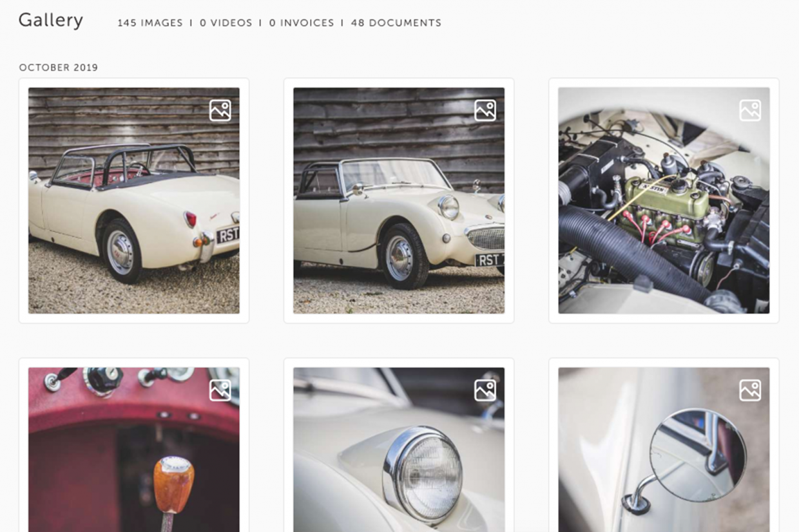Select the 48 Documents filter
Screen dimensions: 799x532
pyautogui.click(x=396, y=23)
